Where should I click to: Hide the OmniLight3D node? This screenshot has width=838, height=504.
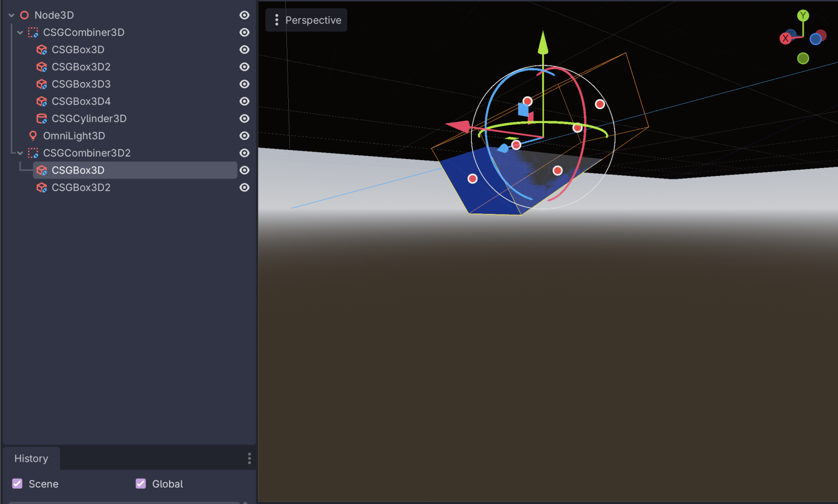(244, 135)
